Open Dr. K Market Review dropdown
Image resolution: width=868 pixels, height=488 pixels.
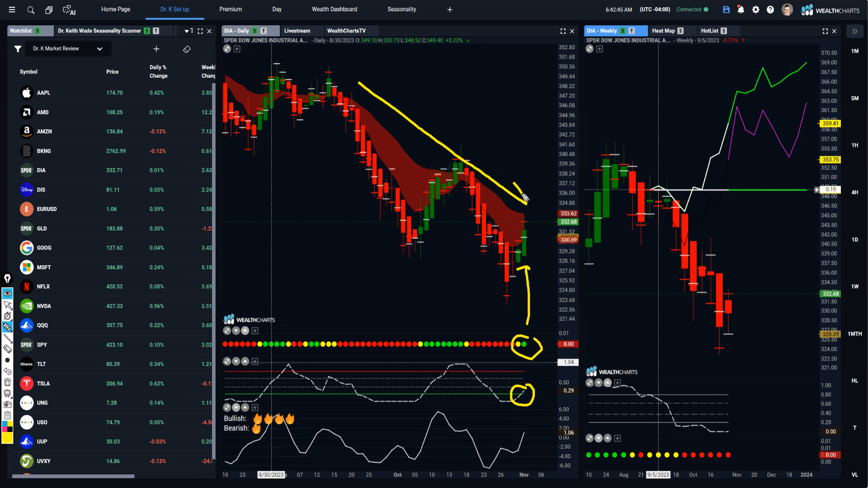(68, 49)
